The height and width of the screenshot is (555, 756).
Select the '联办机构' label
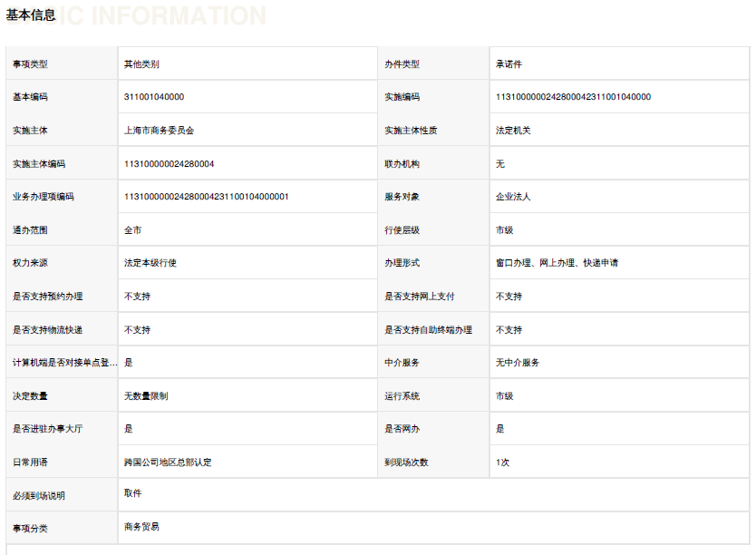coord(402,164)
